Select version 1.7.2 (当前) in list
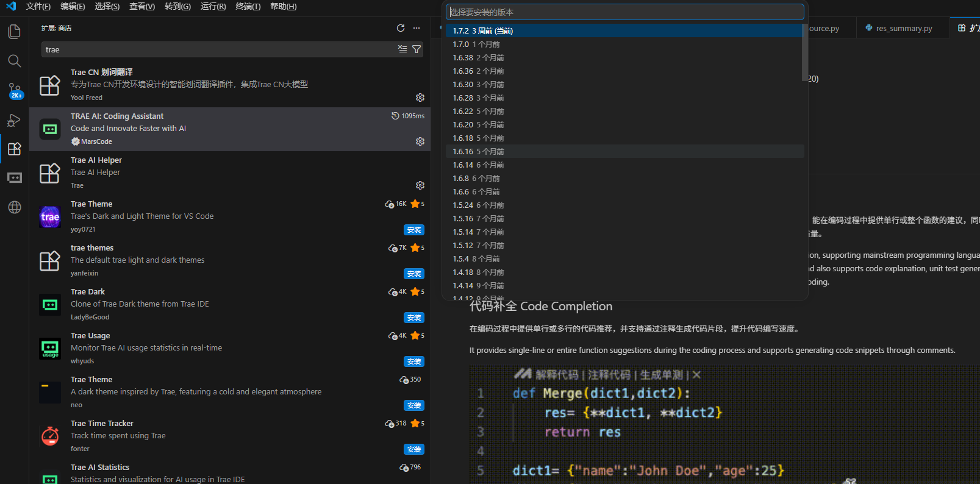 (624, 30)
